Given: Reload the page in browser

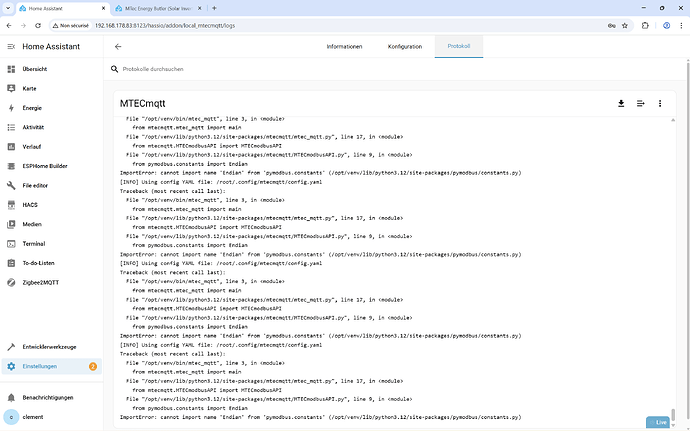Looking at the screenshot, I should click(38, 26).
